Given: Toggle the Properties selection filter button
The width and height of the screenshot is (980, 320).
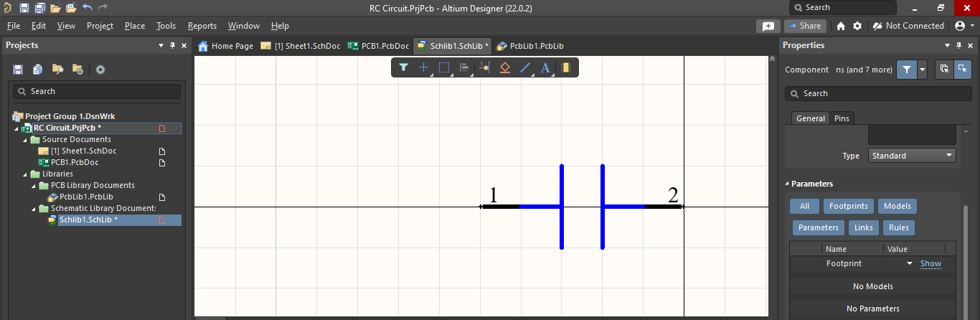Looking at the screenshot, I should coord(907,70).
